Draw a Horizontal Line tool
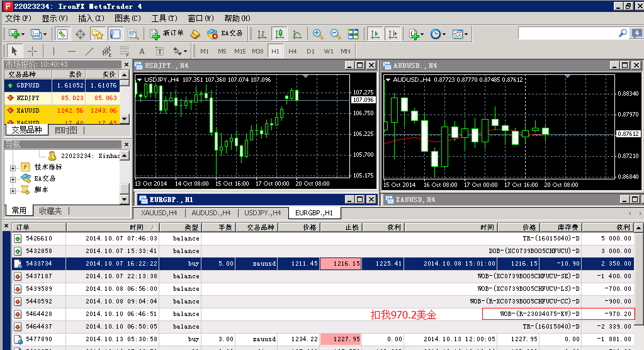The width and height of the screenshot is (644, 350). pos(72,51)
